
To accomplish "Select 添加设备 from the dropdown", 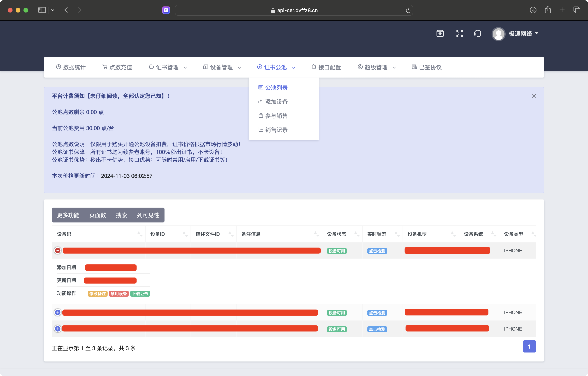I will coord(273,102).
